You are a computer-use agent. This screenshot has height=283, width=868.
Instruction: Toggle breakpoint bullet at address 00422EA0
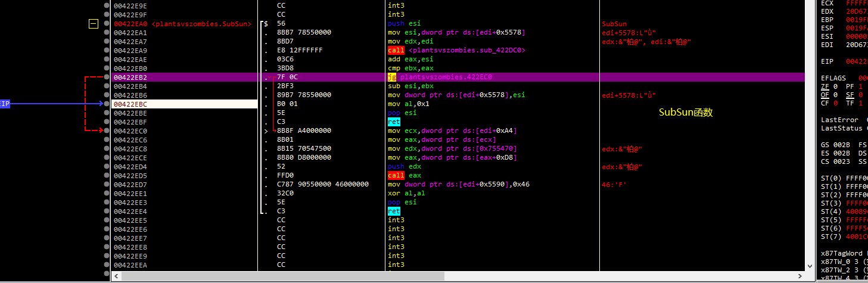[107, 24]
